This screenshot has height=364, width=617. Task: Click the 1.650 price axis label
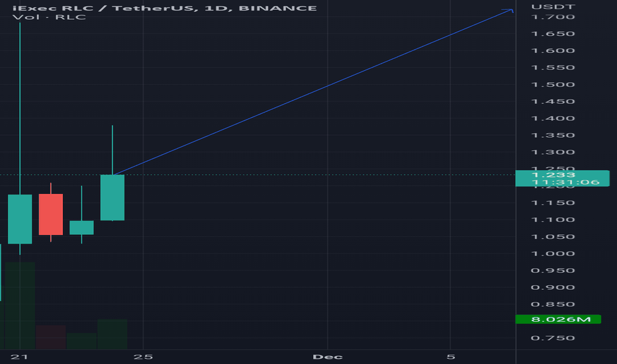click(553, 34)
